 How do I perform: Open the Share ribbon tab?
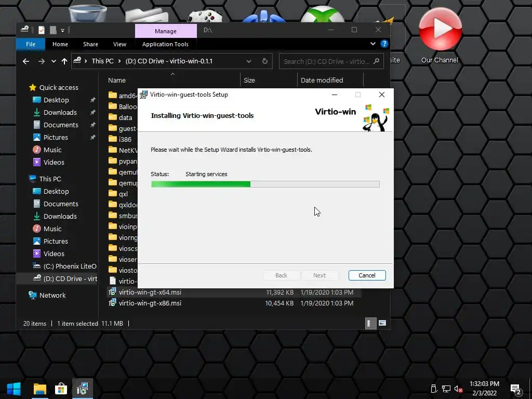[x=90, y=44]
